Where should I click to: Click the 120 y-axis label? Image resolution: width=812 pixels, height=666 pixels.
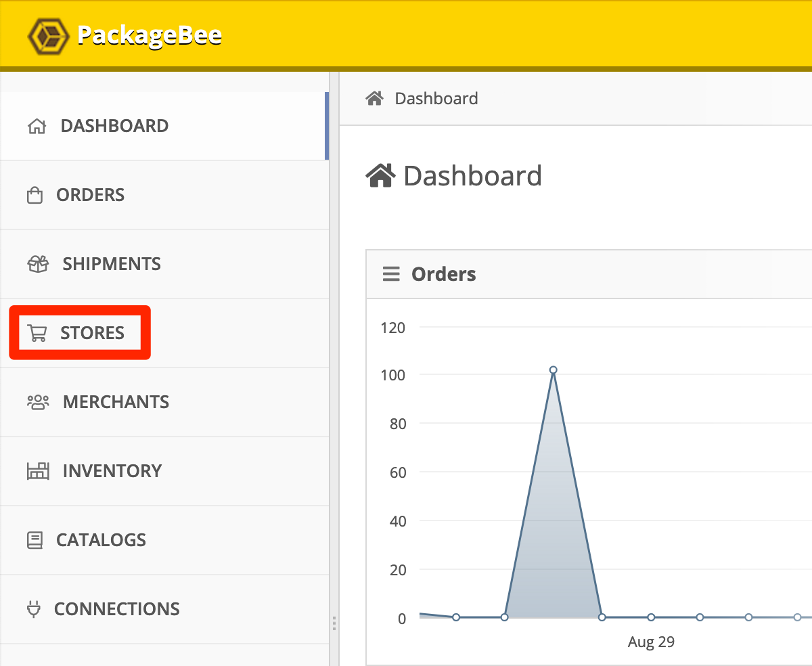[393, 328]
